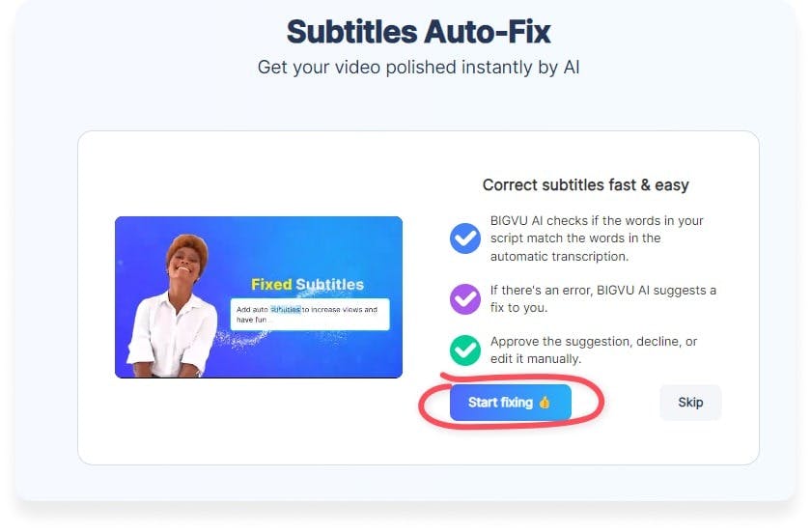Click the purple checkmark icon
Viewport: 811px width, 532px height.
point(465,298)
